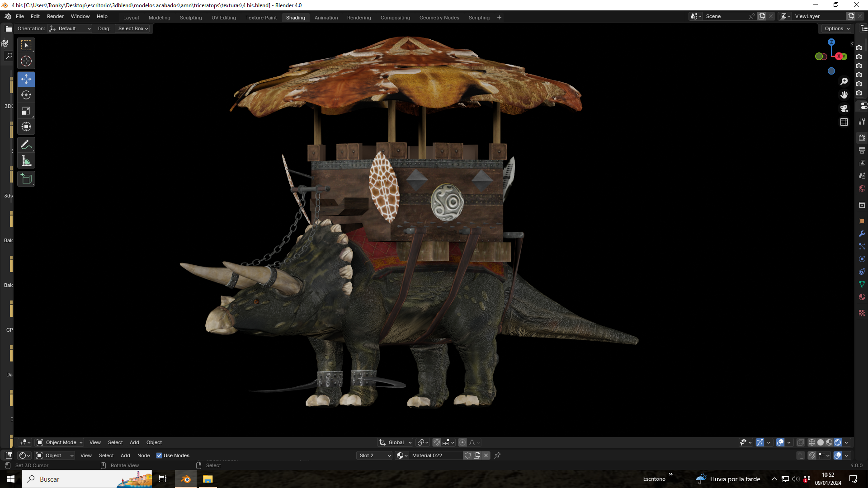Select the Add Cube tool
The width and height of the screenshot is (868, 488).
[x=26, y=179]
